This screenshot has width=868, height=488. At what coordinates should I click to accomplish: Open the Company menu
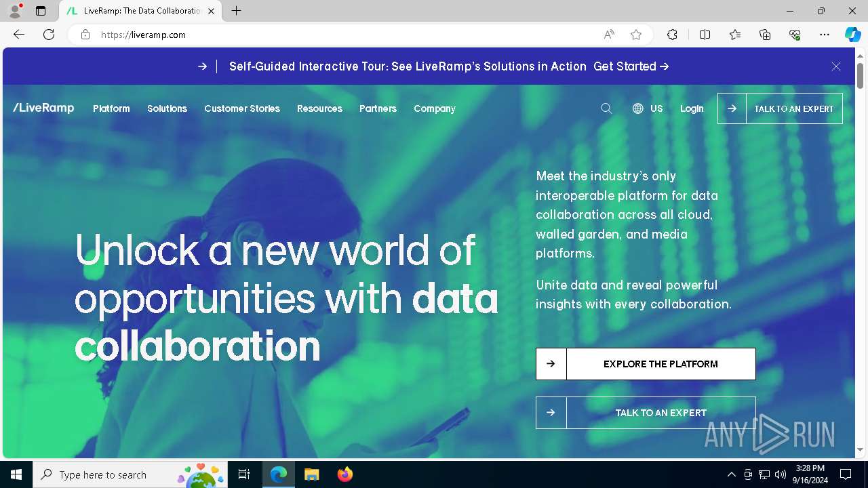coord(435,108)
